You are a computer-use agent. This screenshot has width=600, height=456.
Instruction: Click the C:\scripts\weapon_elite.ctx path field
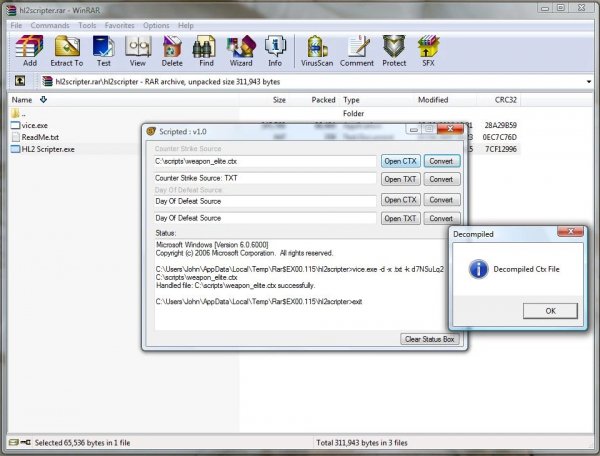(265, 161)
